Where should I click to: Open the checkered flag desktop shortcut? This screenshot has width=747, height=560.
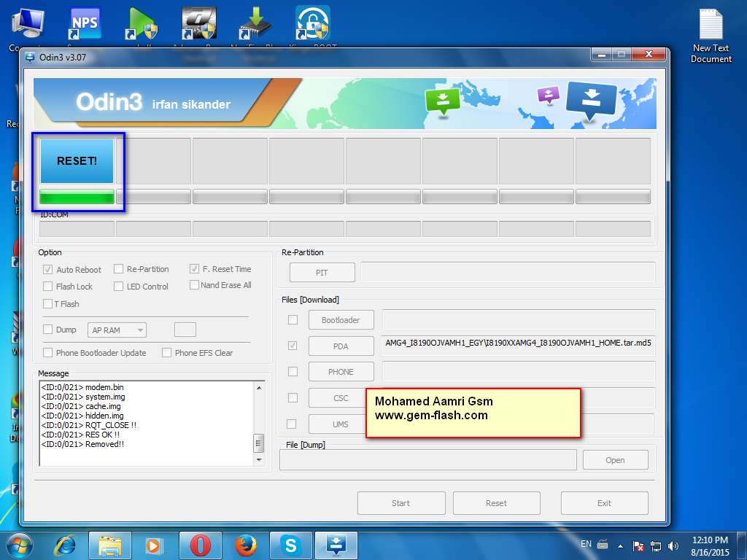point(198,23)
